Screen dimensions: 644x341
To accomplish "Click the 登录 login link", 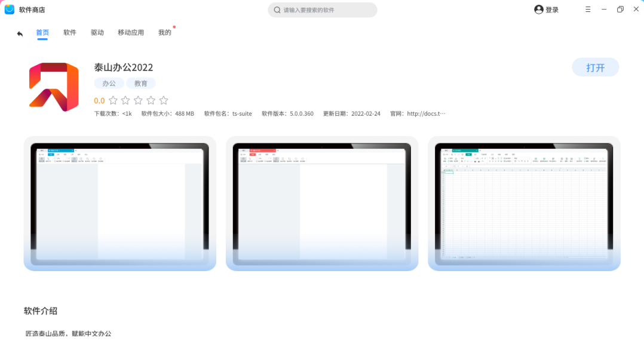I will (552, 10).
